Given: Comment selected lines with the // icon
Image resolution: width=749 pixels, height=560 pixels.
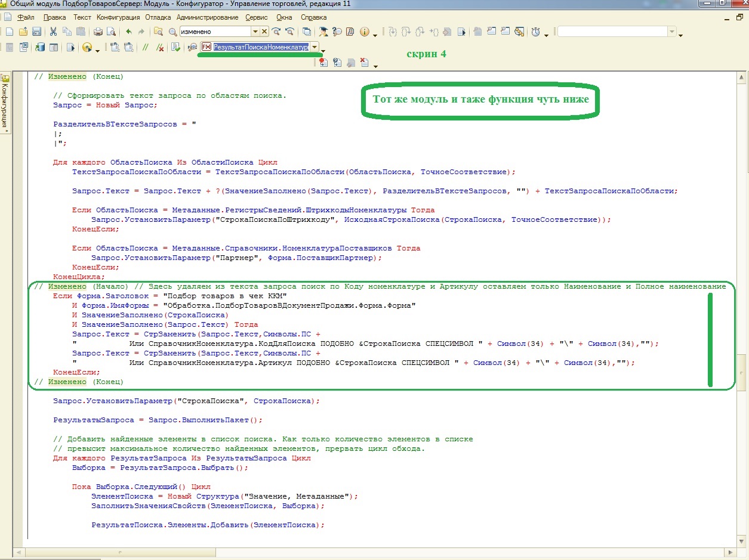Looking at the screenshot, I should click(x=145, y=48).
